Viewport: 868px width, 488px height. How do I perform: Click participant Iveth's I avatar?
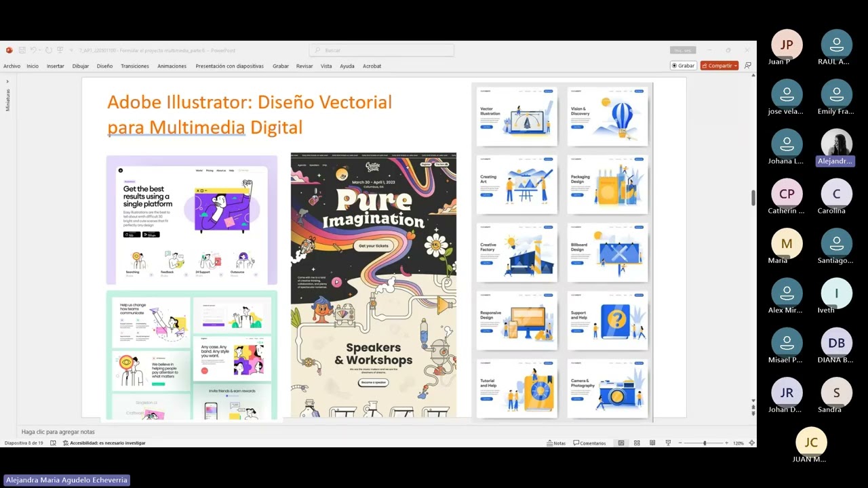coord(837,293)
